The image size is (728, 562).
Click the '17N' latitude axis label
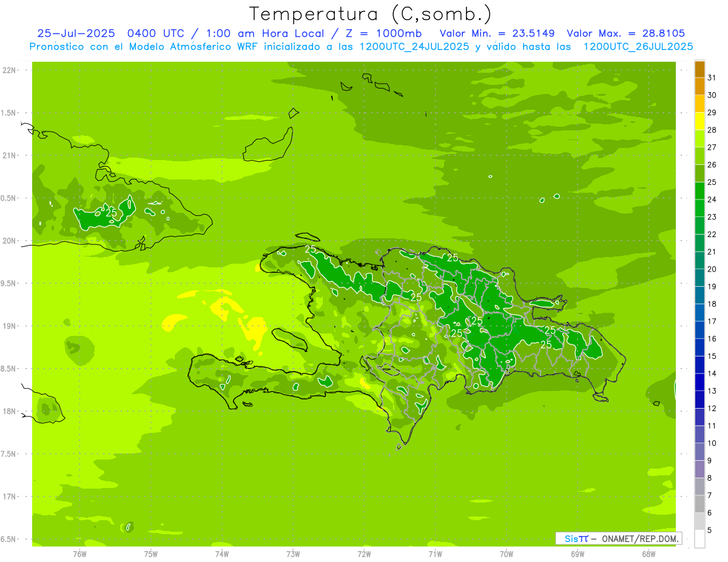pyautogui.click(x=9, y=497)
